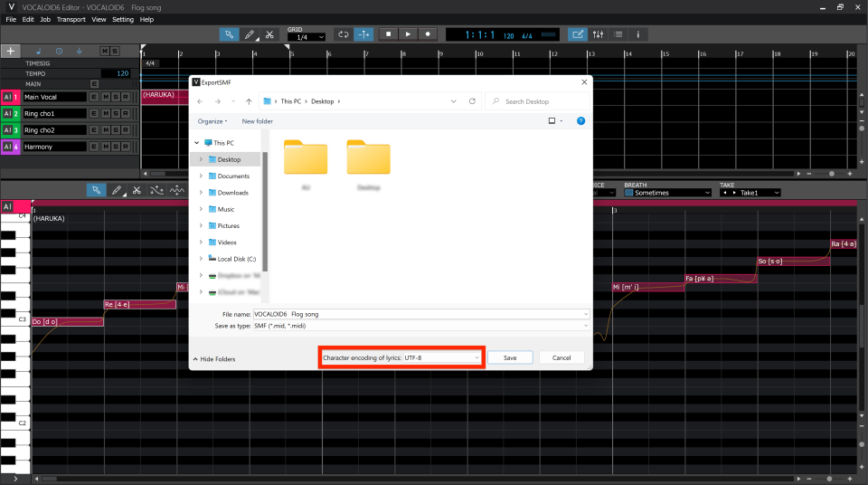Select the arrow tool in piano roll toolbar
This screenshot has width=868, height=485.
tap(96, 190)
